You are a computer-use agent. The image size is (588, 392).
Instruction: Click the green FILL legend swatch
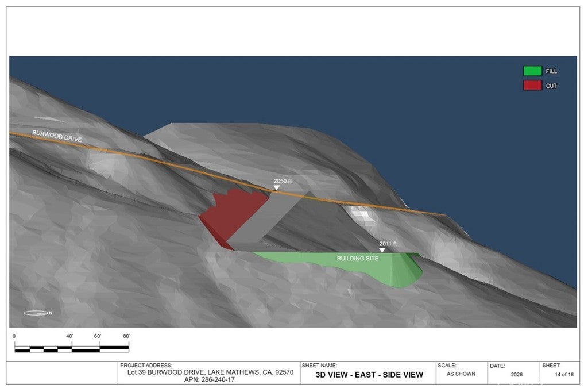point(532,71)
